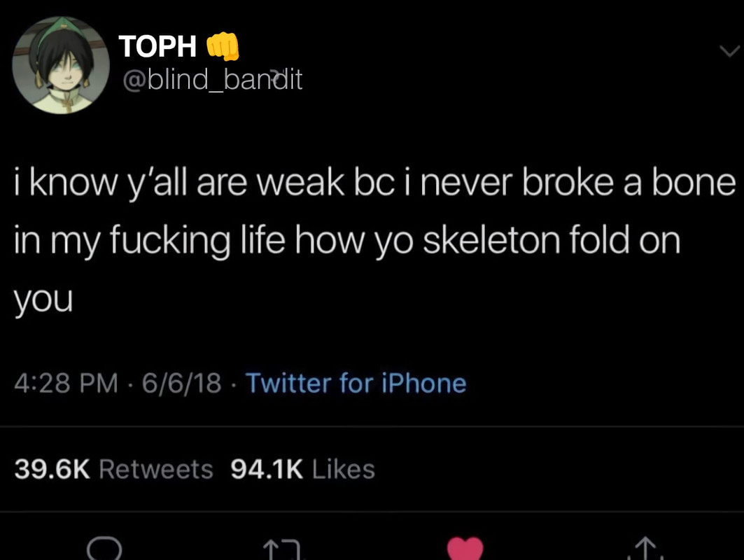This screenshot has height=560, width=744.
Task: Click tweet line starting 'i know y'all'
Action: (375, 183)
